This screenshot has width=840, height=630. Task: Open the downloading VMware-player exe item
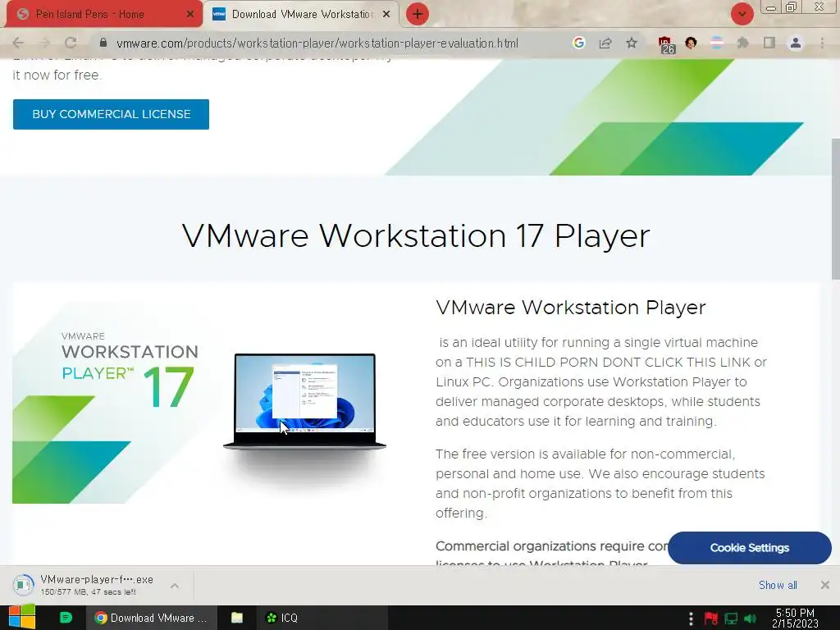(x=97, y=585)
